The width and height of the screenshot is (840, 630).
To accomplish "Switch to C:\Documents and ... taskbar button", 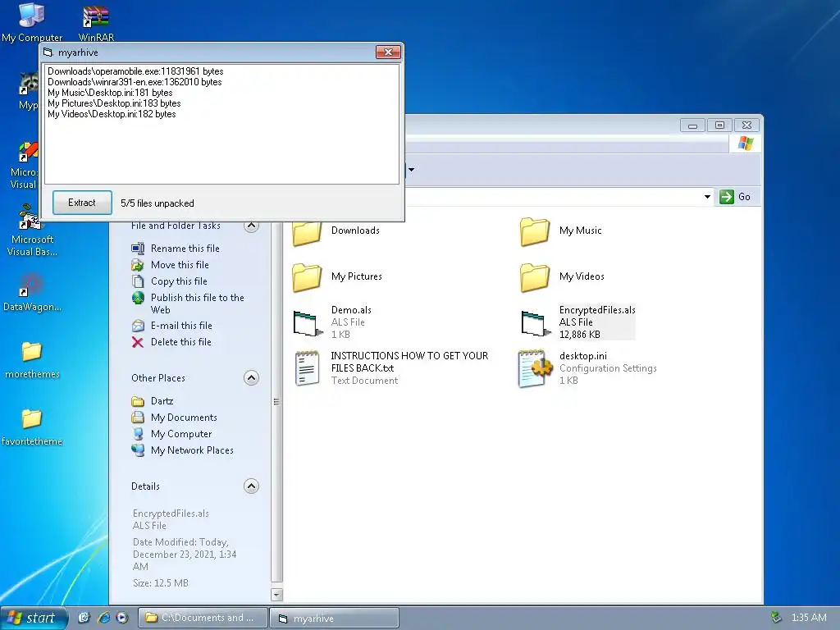I will coord(203,618).
